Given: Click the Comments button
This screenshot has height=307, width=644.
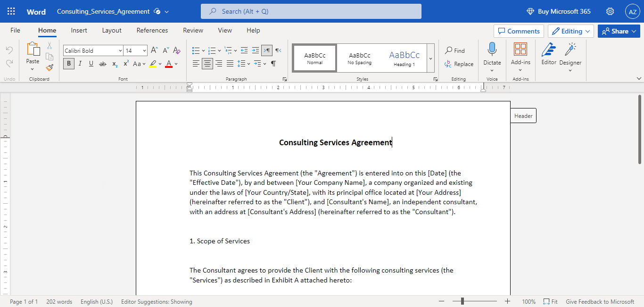Looking at the screenshot, I should pyautogui.click(x=519, y=31).
